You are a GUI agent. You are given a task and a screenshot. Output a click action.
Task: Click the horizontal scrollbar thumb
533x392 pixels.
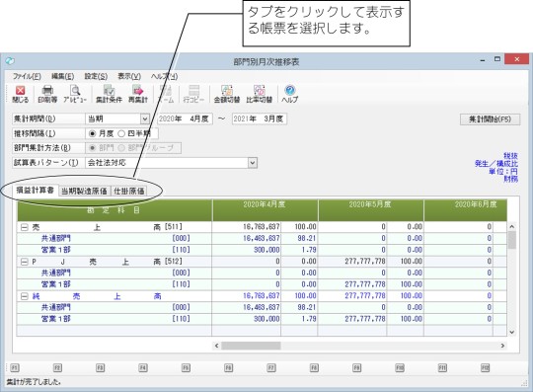(251, 346)
